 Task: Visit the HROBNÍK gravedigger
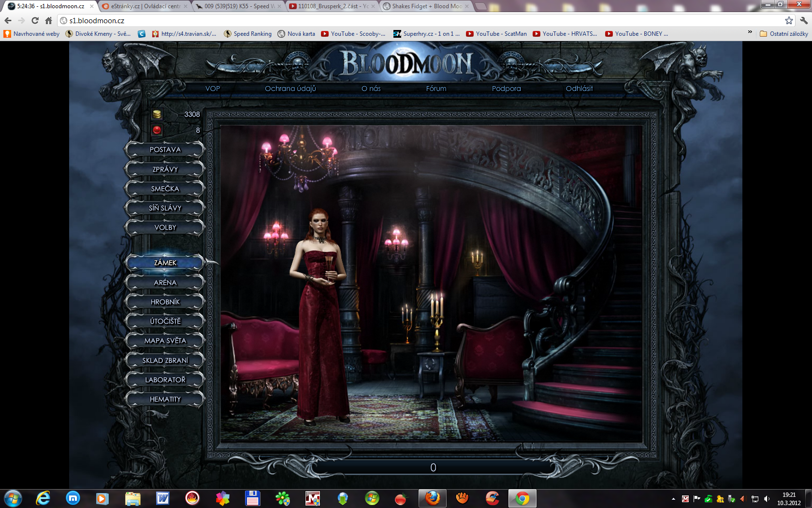[165, 302]
